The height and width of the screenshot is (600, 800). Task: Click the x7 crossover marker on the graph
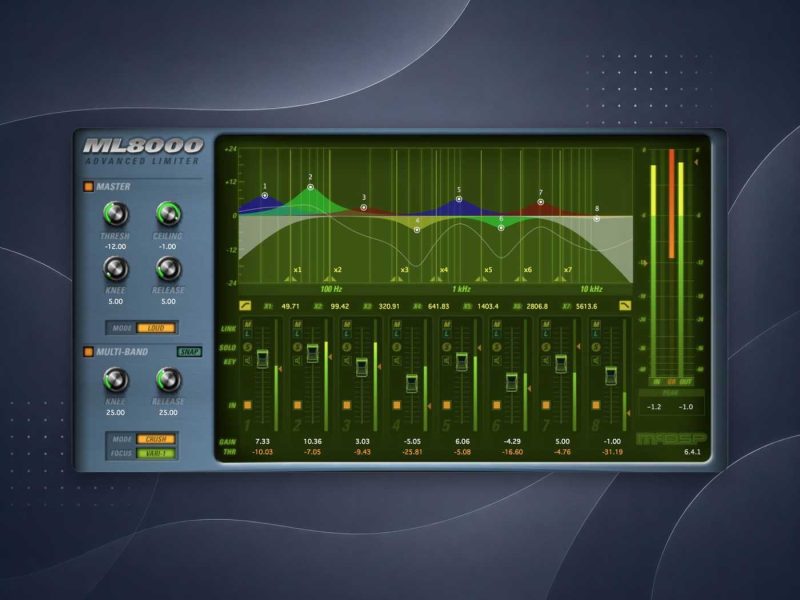tap(560, 279)
